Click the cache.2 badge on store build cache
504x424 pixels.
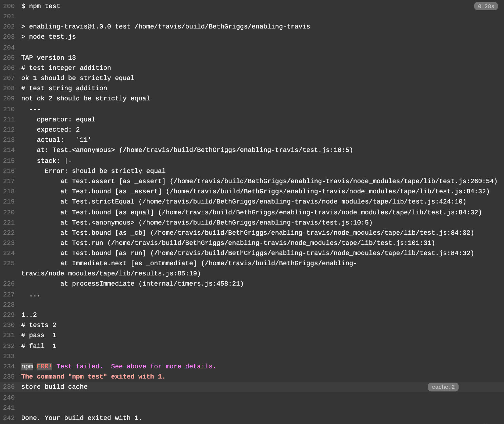443,387
